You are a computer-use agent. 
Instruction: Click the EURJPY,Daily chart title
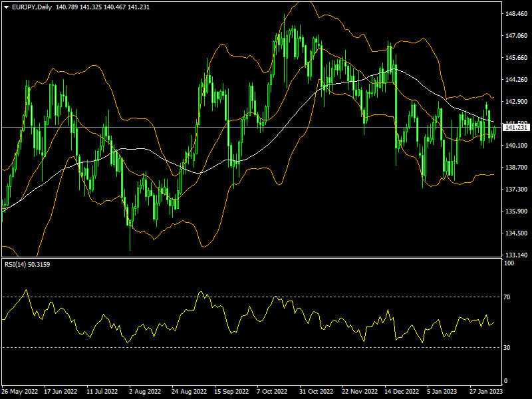(x=32, y=7)
